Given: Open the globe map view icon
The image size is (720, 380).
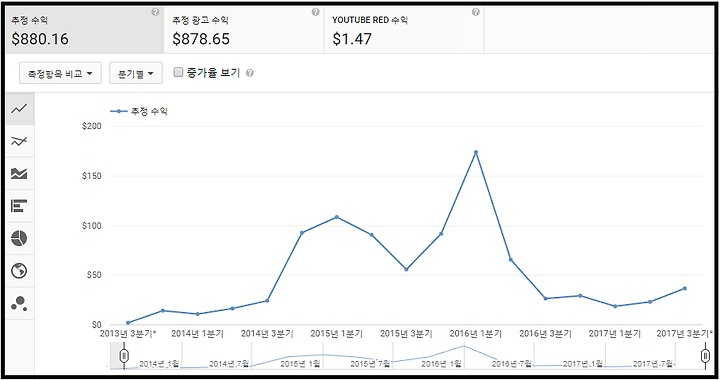Looking at the screenshot, I should [19, 271].
